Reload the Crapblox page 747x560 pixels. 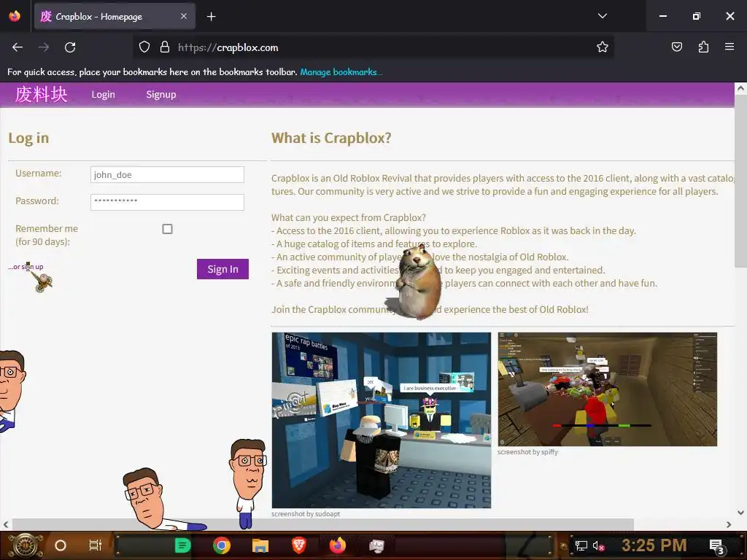[x=70, y=47]
